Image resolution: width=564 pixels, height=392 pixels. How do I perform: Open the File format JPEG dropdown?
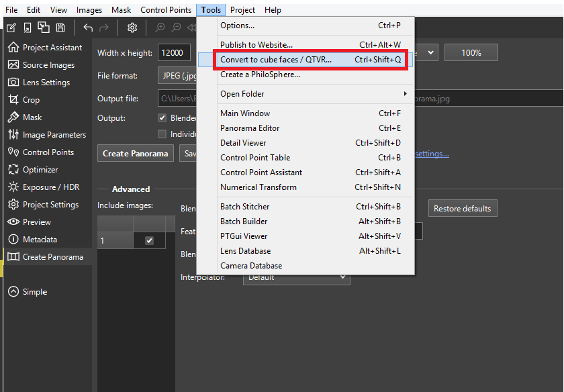coord(177,76)
